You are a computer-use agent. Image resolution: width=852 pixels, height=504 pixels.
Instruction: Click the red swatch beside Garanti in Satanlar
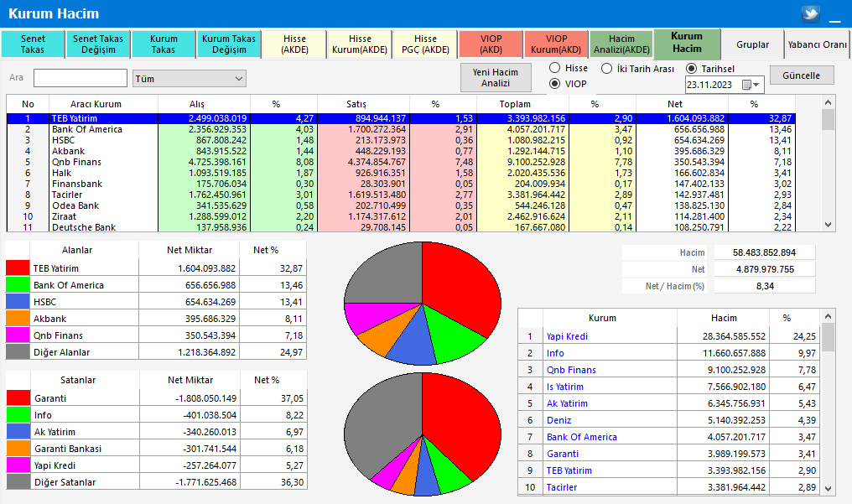[18, 397]
